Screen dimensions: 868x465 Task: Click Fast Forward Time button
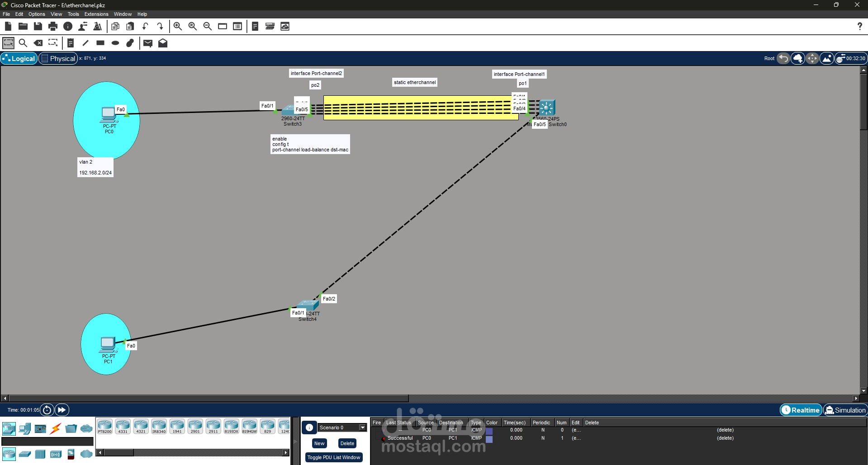coord(62,410)
